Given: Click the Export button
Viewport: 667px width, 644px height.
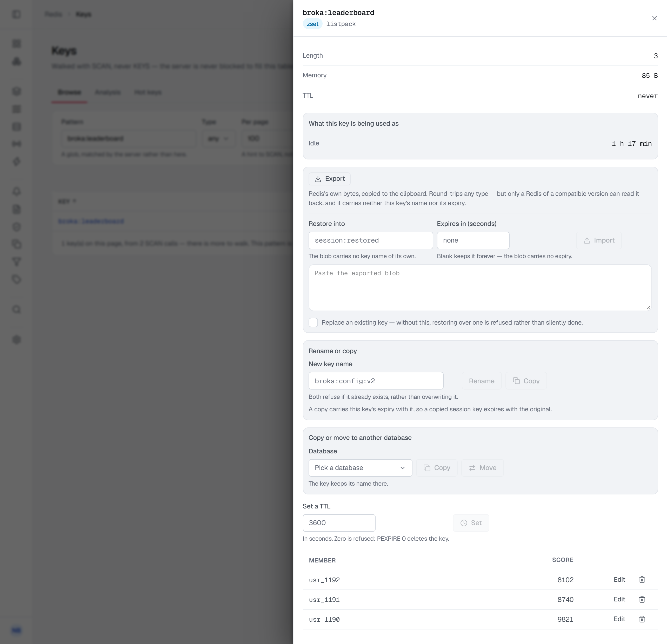Looking at the screenshot, I should (x=329, y=179).
